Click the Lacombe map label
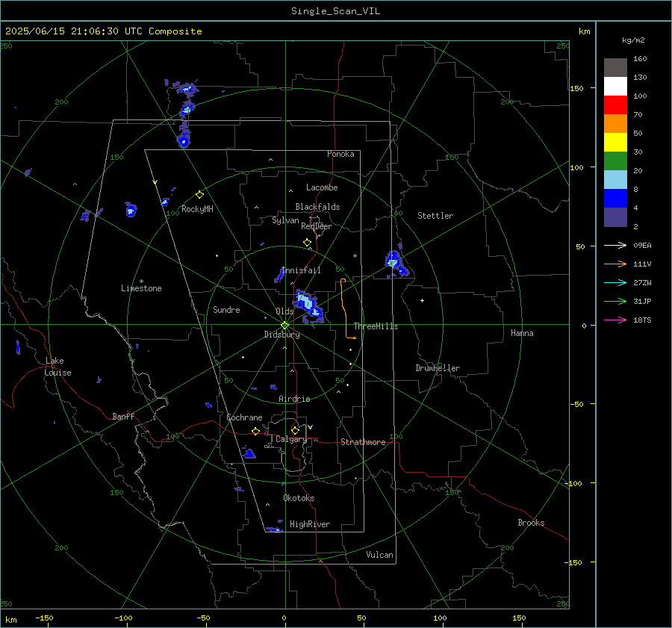Image resolution: width=672 pixels, height=628 pixels. click(322, 187)
